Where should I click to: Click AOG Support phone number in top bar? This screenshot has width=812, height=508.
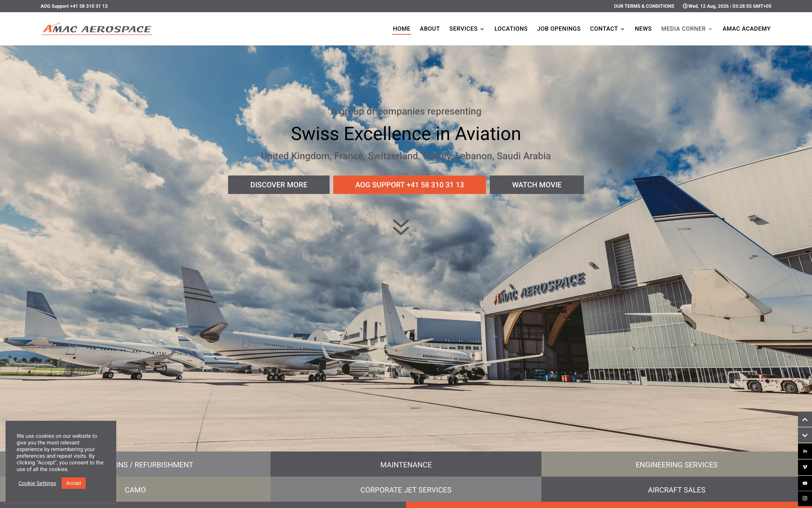click(74, 6)
